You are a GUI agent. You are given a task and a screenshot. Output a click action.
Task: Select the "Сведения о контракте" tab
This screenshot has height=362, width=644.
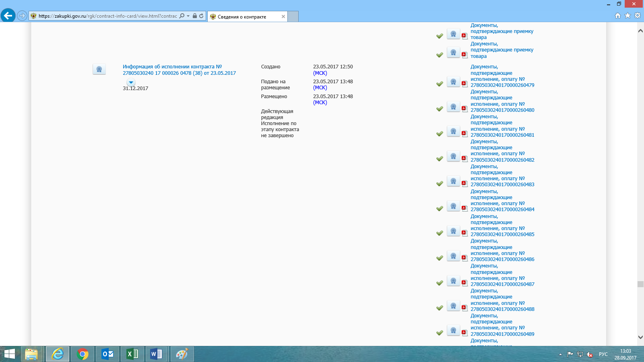[x=247, y=16]
